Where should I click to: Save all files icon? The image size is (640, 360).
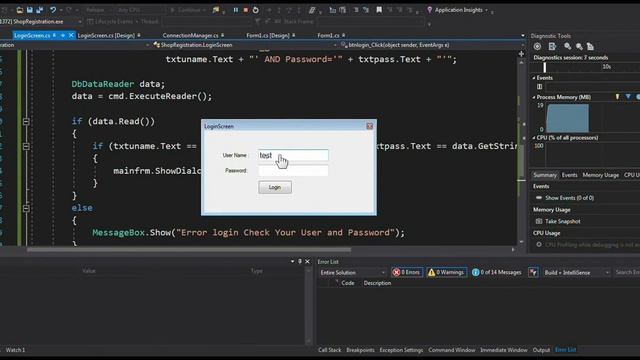40,10
